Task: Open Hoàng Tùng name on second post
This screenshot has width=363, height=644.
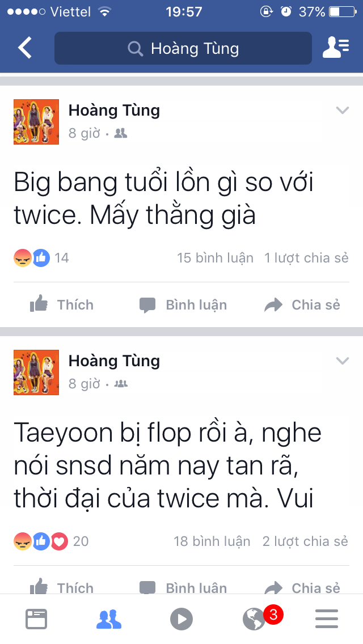Action: [x=114, y=361]
